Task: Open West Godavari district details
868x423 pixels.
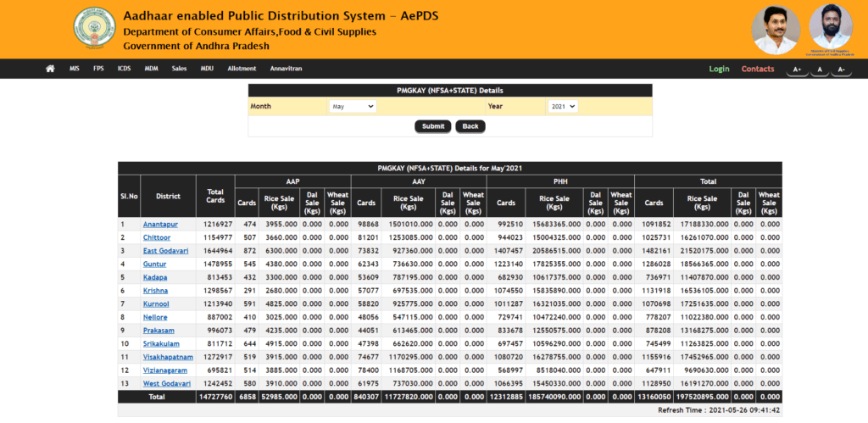Action: coord(167,384)
